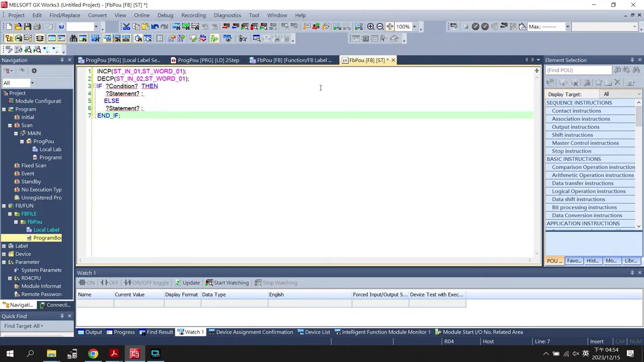644x362 pixels.
Task: Click the Paste clipboard icon
Action: click(145, 27)
